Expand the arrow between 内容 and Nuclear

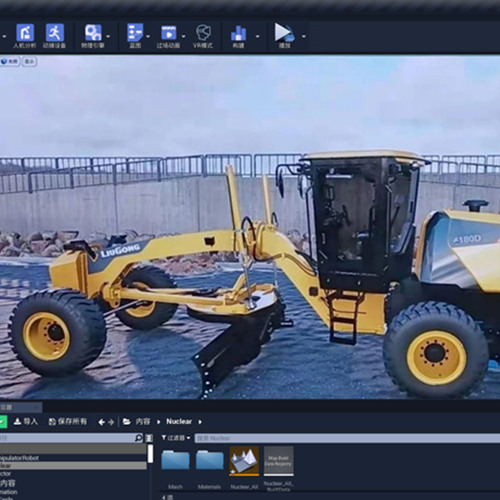point(158,422)
